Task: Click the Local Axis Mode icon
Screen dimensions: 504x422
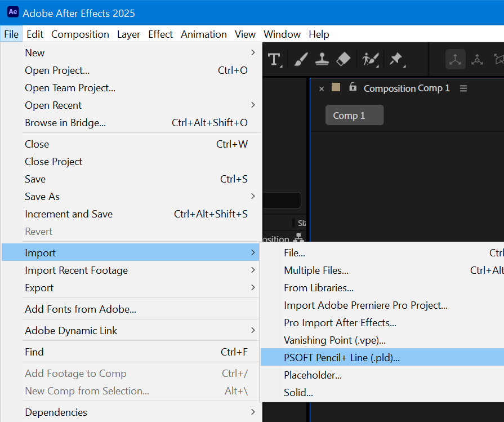Action: point(455,59)
